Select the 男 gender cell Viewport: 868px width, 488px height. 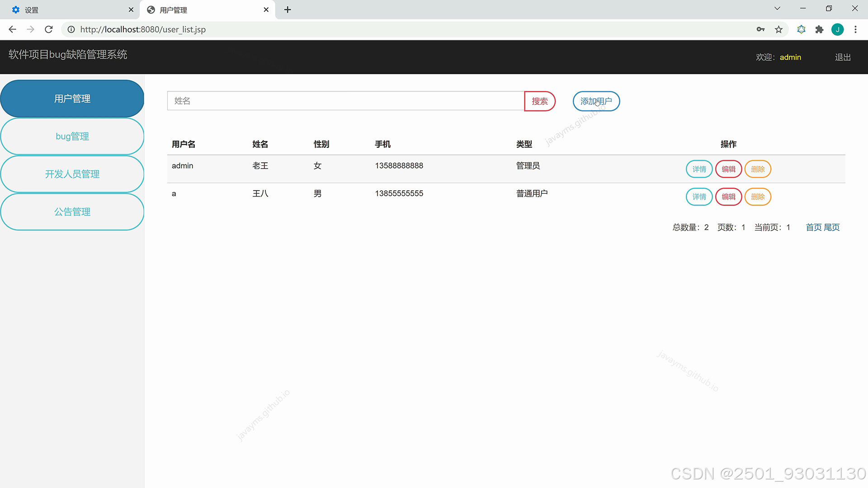318,193
